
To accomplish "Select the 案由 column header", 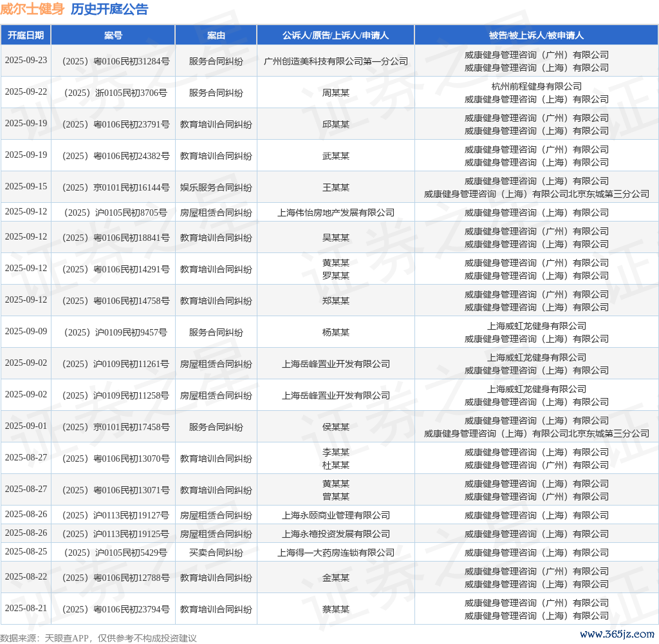I will [x=216, y=35].
